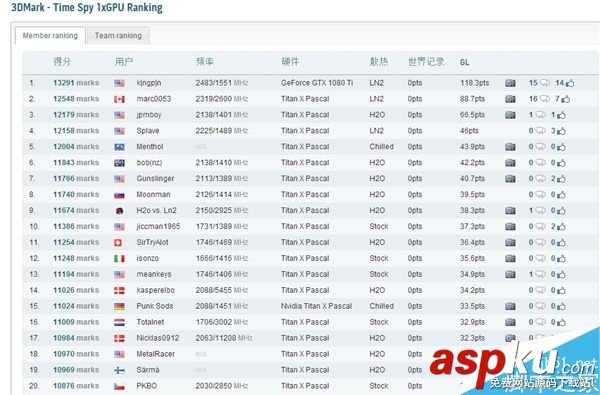Click the German flag beside Punk Sods

click(119, 307)
